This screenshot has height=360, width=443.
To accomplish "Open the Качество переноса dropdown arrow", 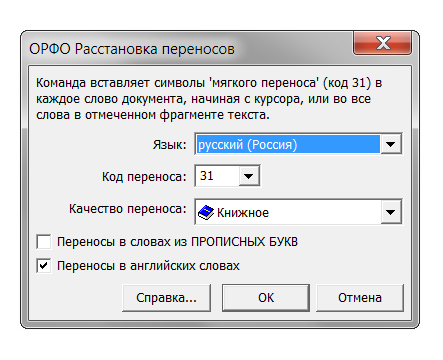I will pyautogui.click(x=390, y=212).
